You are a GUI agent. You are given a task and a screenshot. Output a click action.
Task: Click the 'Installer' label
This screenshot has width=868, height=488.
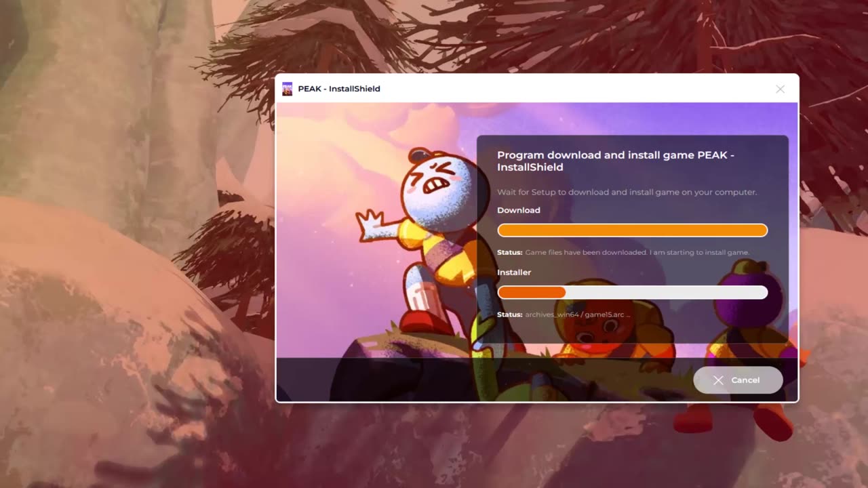click(514, 272)
